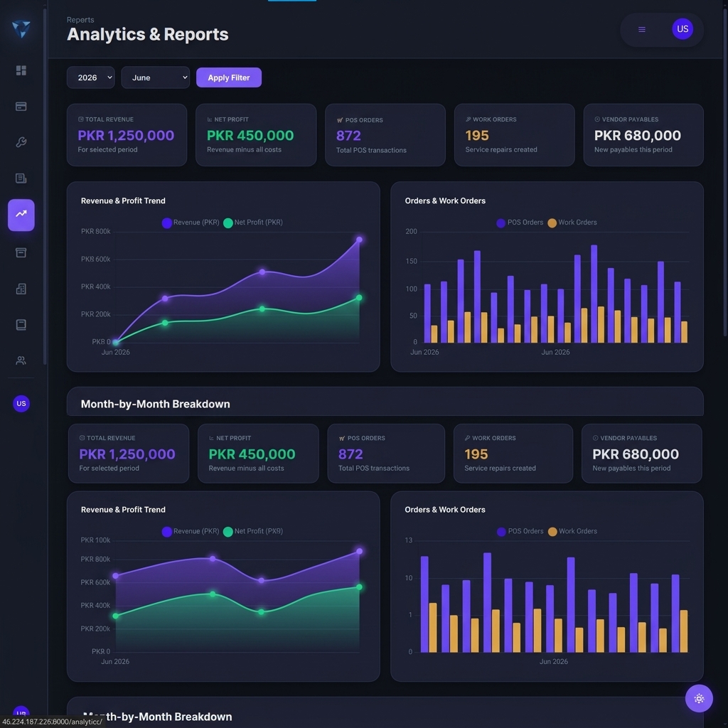Click the main page vertical scrollbar

point(724,172)
